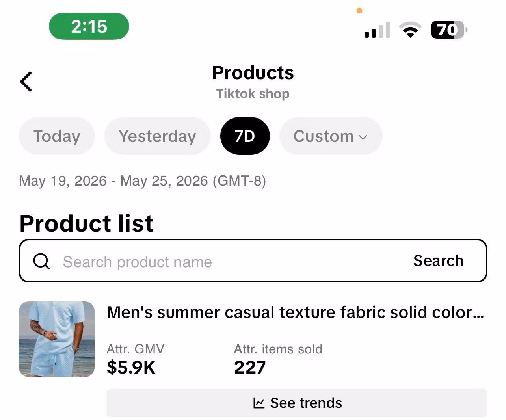Tap the Attr. items sold 227 value

click(x=250, y=367)
